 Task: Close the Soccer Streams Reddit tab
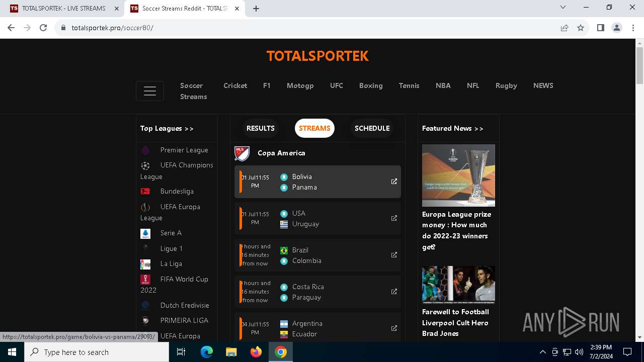pos(237,9)
